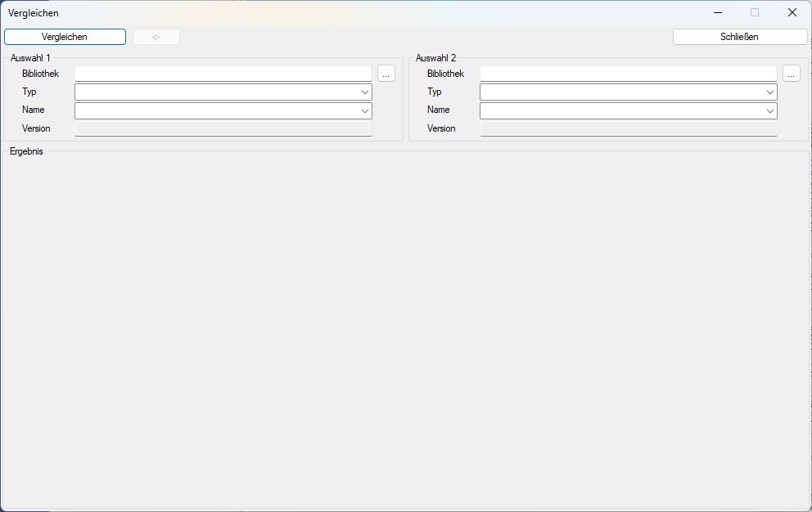This screenshot has height=512, width=812.
Task: Click the Auswahl 2 group header label
Action: (x=435, y=58)
